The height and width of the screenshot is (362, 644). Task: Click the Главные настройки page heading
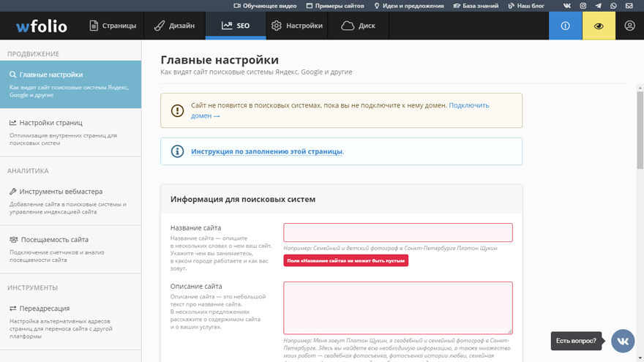click(x=220, y=60)
